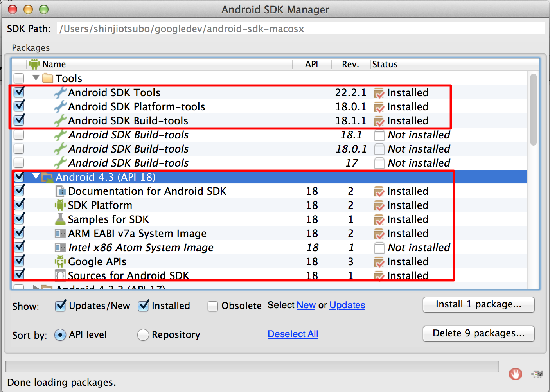Image resolution: width=550 pixels, height=392 pixels.
Task: Uncheck the Android 4.3 (API 18) checkbox
Action: pos(19,177)
